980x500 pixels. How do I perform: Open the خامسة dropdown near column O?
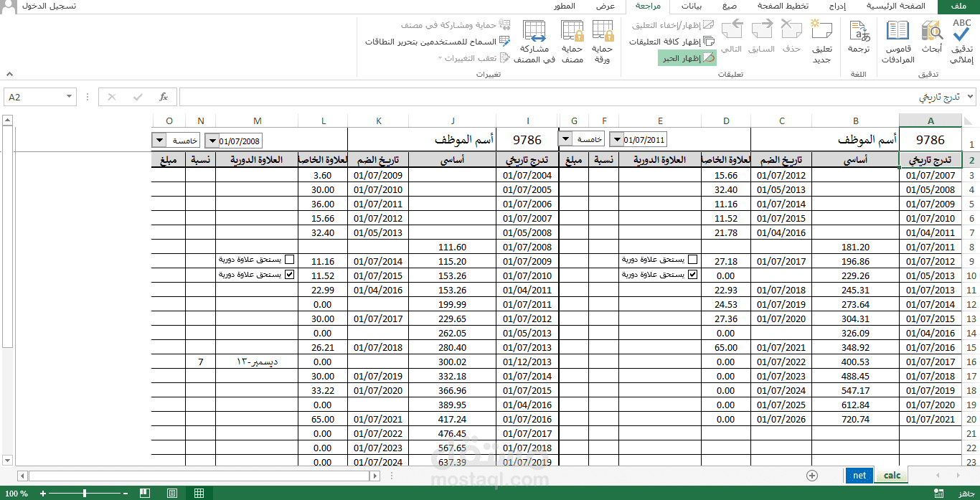click(x=159, y=141)
